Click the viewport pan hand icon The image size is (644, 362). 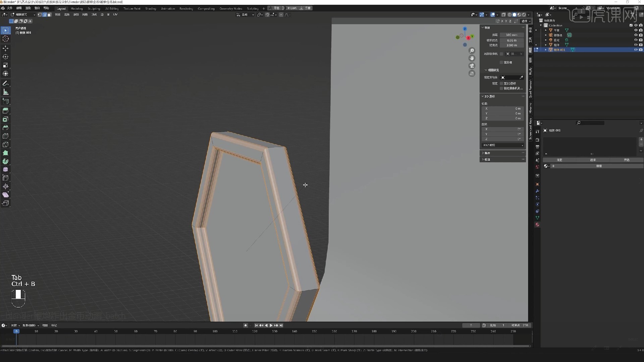[472, 58]
